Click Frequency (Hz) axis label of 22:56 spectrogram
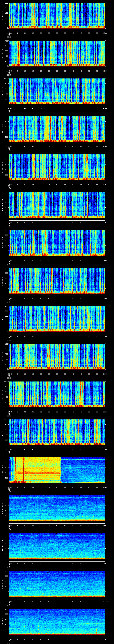114x644 pixels. (x=3, y=470)
